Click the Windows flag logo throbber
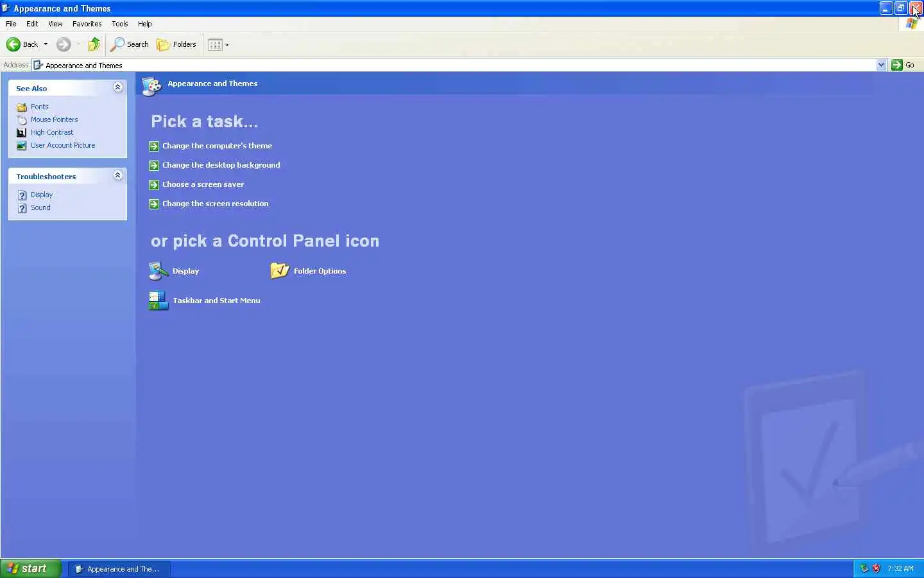The width and height of the screenshot is (924, 578). (x=912, y=24)
